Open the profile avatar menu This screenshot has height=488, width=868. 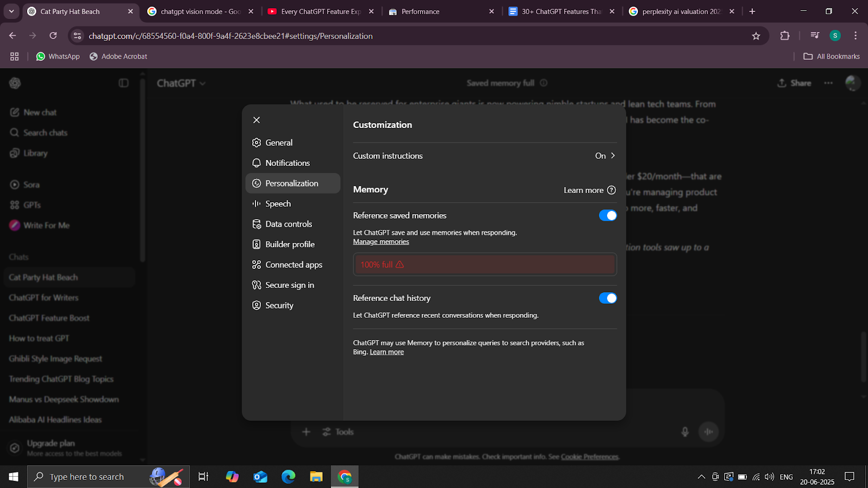point(853,83)
